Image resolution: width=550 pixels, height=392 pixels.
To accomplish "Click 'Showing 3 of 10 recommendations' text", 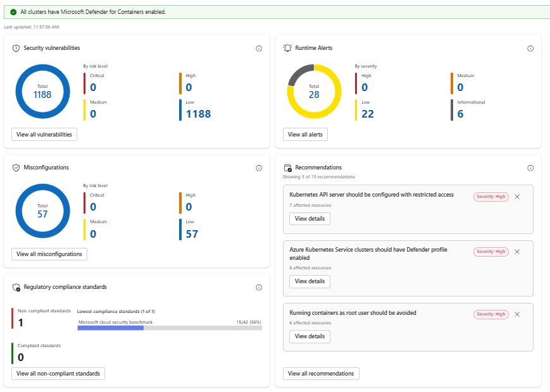I will [319, 177].
